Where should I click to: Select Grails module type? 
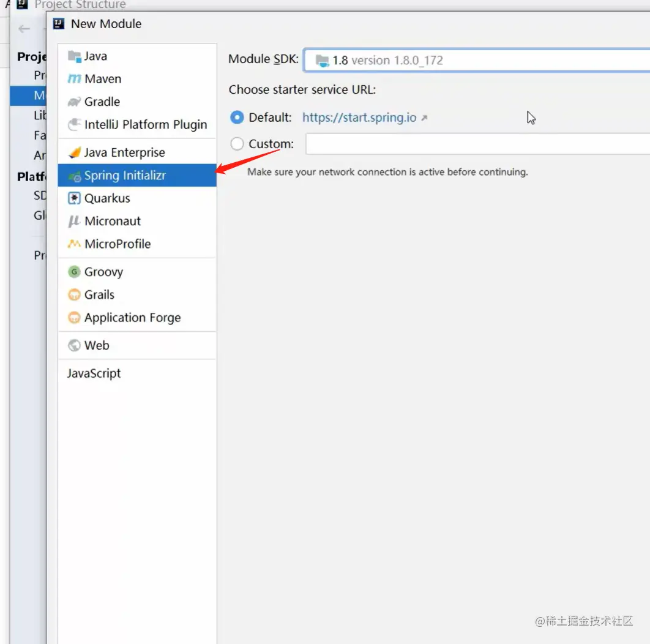pyautogui.click(x=137, y=294)
